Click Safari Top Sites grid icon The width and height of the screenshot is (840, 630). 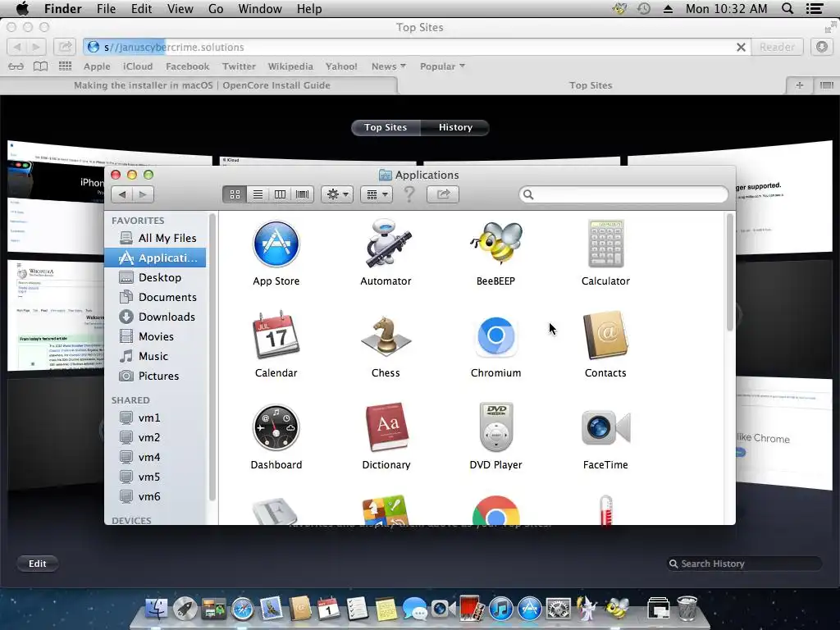pyautogui.click(x=65, y=66)
